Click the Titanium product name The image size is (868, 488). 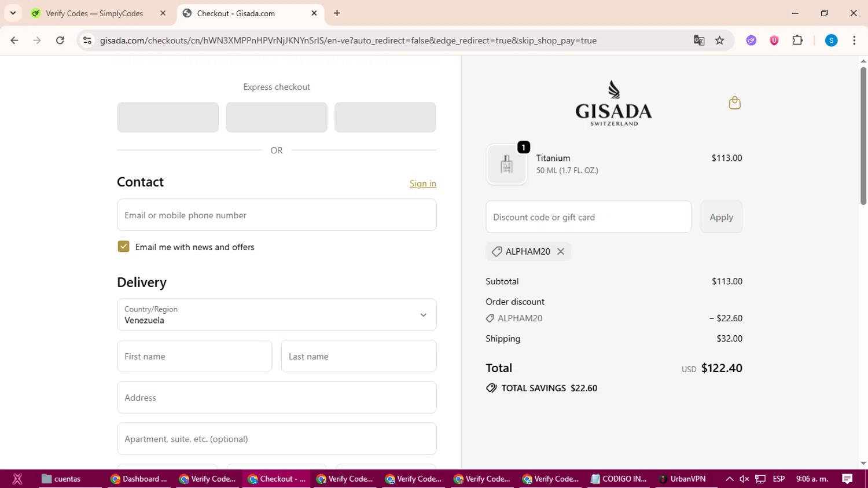click(x=553, y=158)
